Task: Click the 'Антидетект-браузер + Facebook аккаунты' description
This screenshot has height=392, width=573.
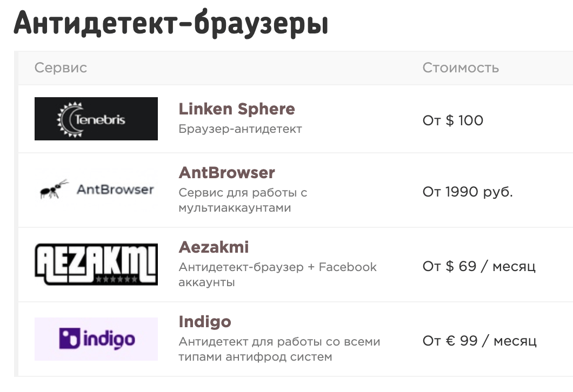Action: pyautogui.click(x=277, y=275)
